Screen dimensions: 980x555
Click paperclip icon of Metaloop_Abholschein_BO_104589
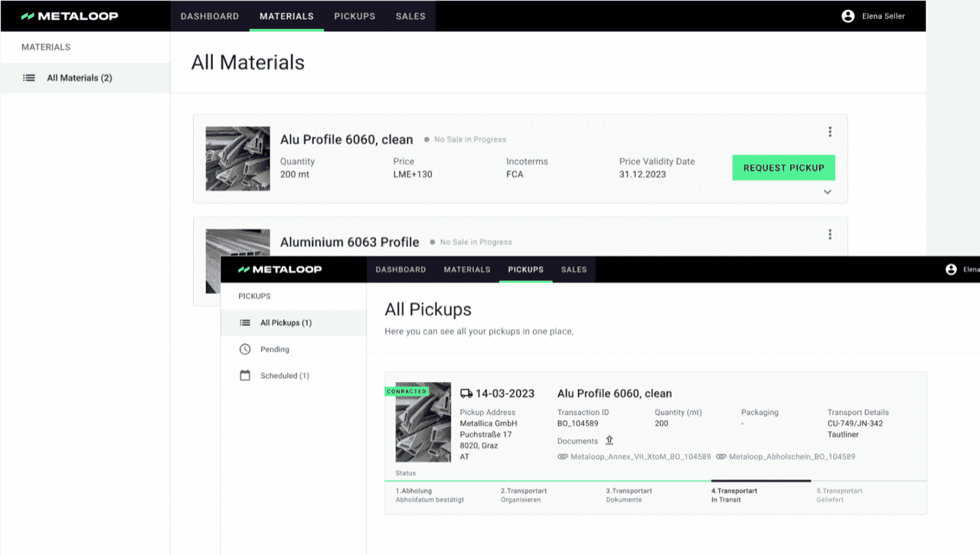point(720,456)
